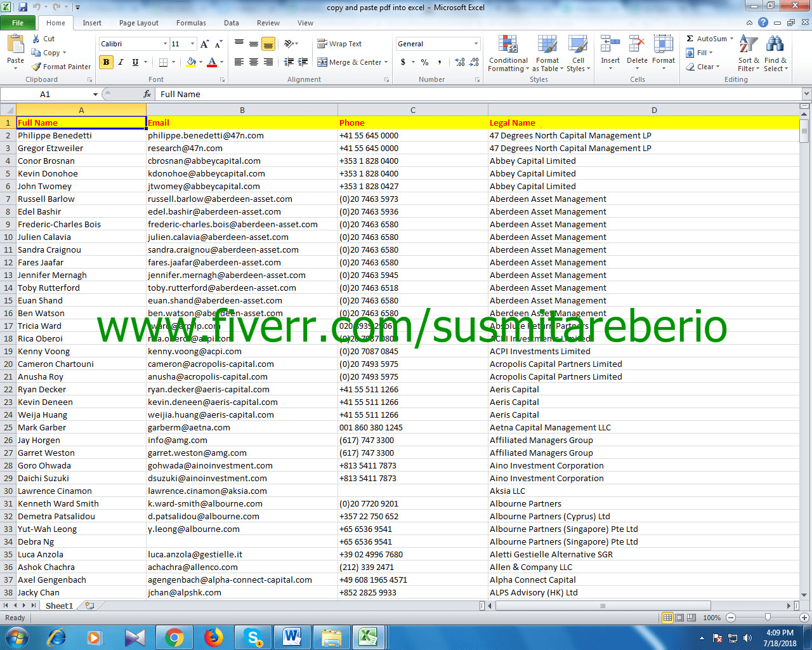Click Merge & Center
812x650 pixels.
coord(350,62)
